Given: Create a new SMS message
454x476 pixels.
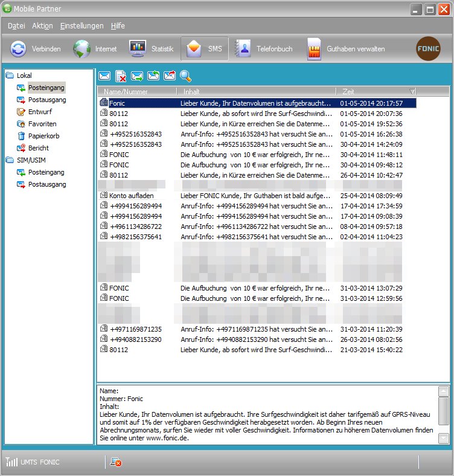Looking at the screenshot, I should 104,76.
